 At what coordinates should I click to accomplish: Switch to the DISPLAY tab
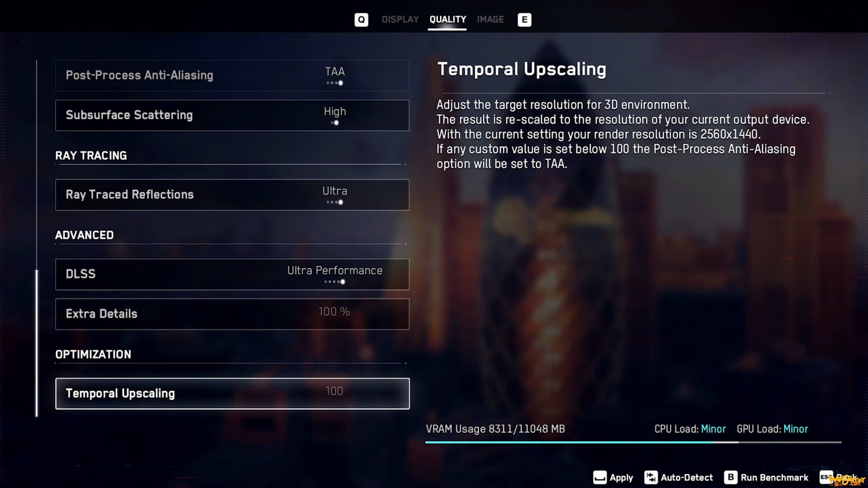400,19
